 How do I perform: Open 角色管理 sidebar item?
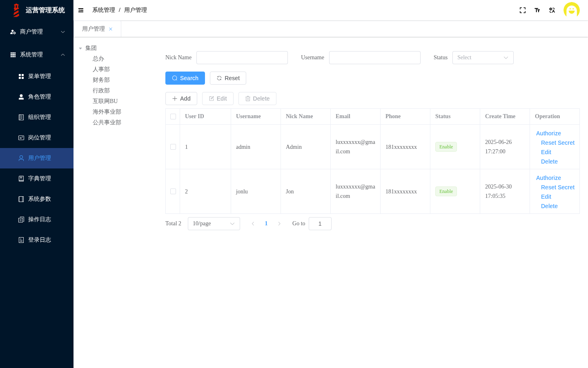pyautogui.click(x=37, y=97)
